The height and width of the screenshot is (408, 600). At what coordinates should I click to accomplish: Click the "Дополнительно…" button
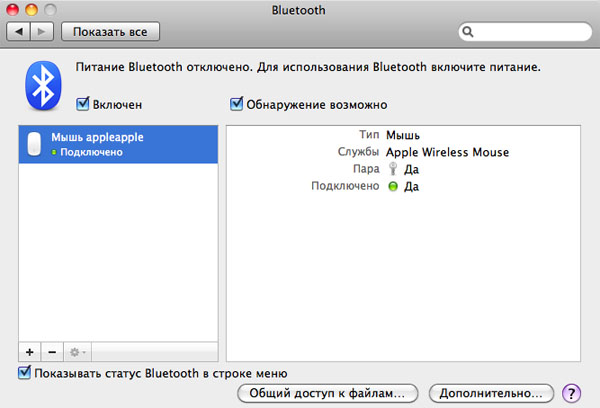(491, 393)
